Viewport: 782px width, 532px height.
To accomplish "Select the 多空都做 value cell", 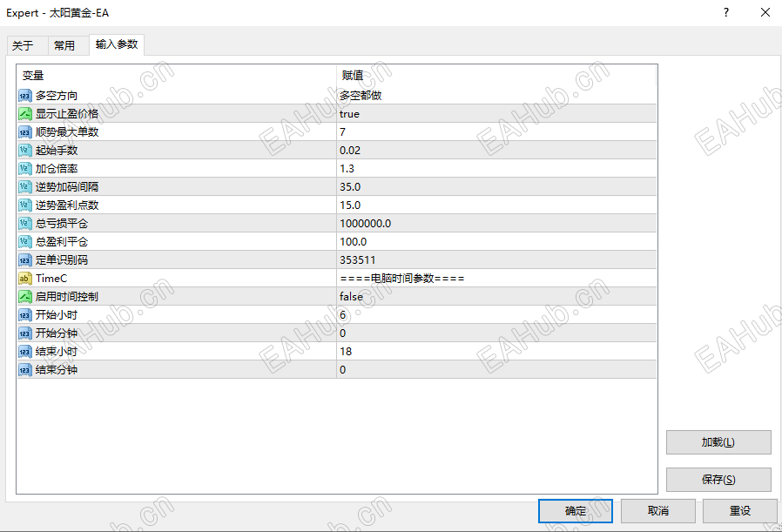I will tap(496, 96).
